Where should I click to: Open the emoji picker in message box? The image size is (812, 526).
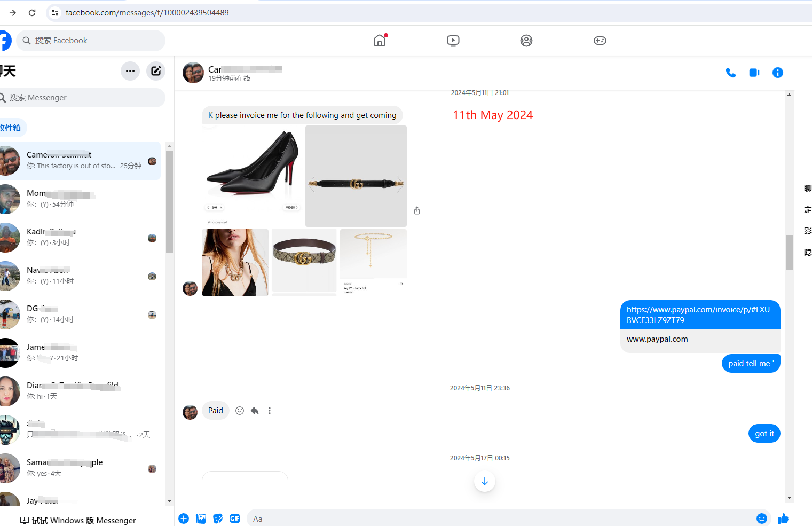point(761,519)
